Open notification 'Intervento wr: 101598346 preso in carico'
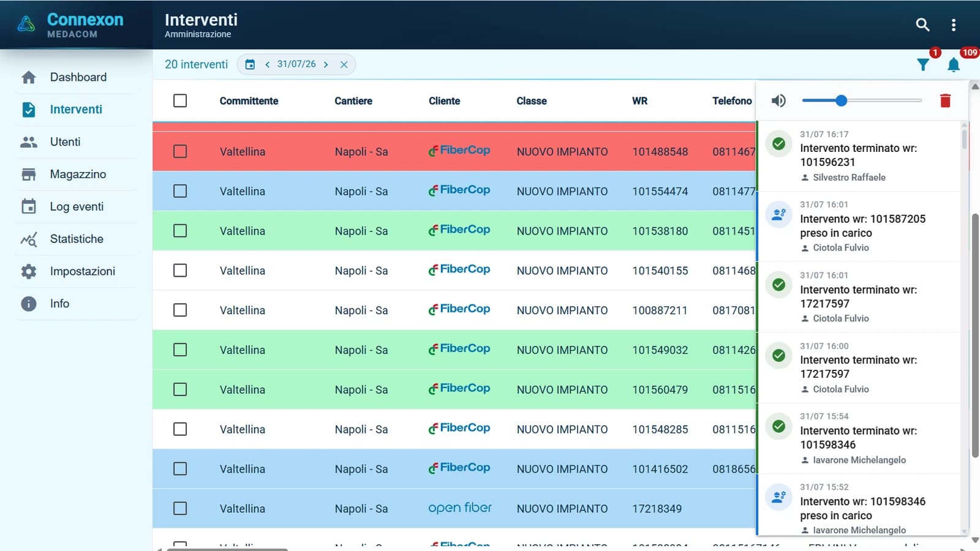This screenshot has width=980, height=551. click(x=859, y=505)
